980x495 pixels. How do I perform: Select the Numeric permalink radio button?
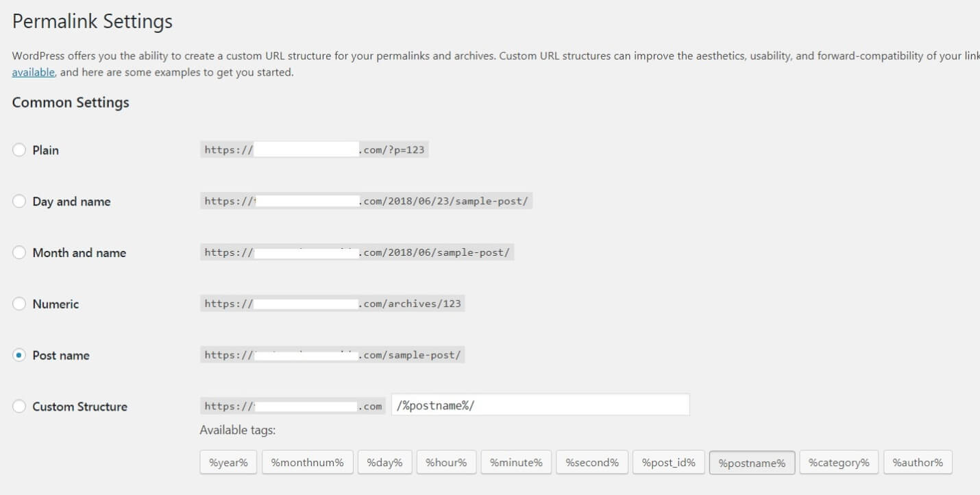19,304
